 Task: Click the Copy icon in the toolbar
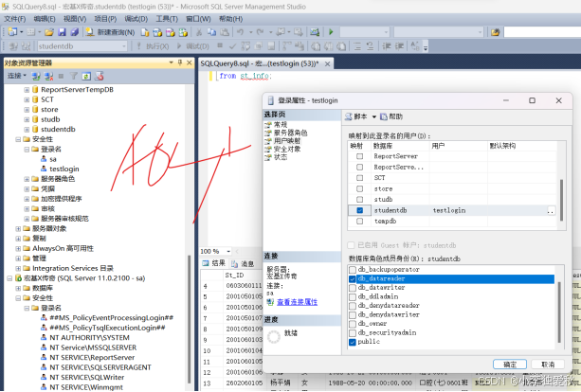[x=211, y=32]
